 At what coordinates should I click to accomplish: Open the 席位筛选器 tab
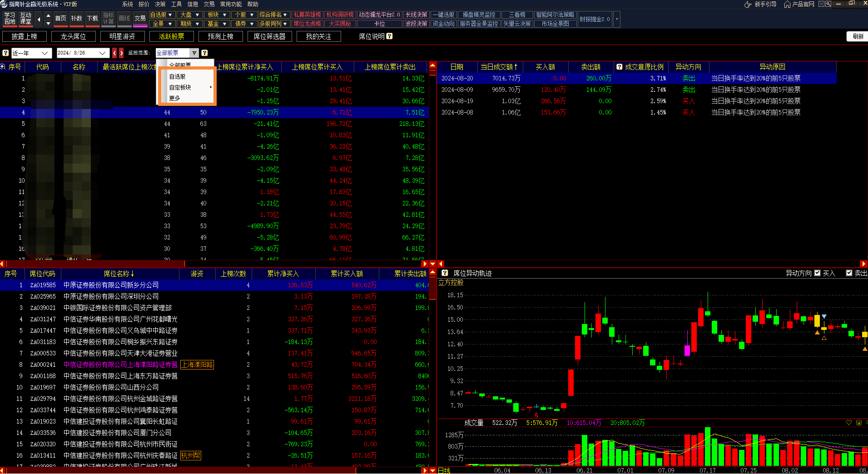269,36
